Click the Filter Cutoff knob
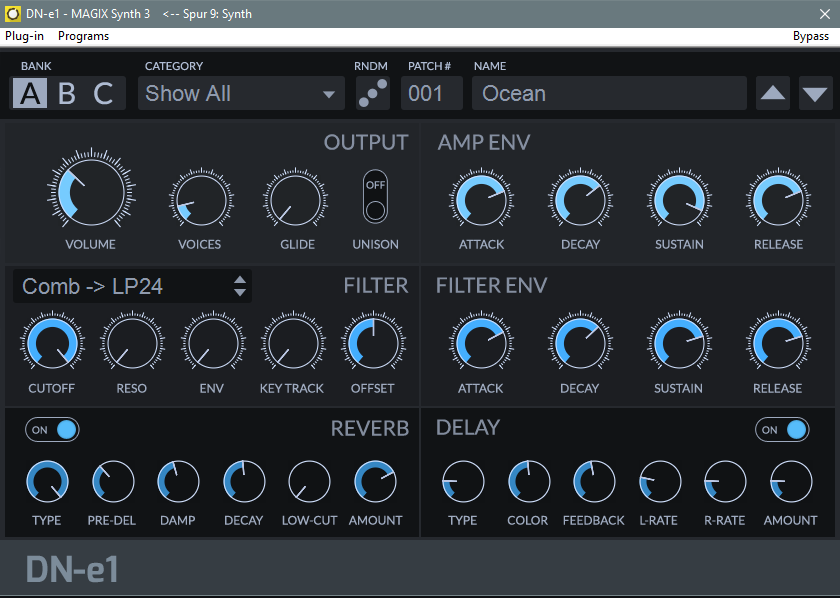This screenshot has height=598, width=840. 52,343
